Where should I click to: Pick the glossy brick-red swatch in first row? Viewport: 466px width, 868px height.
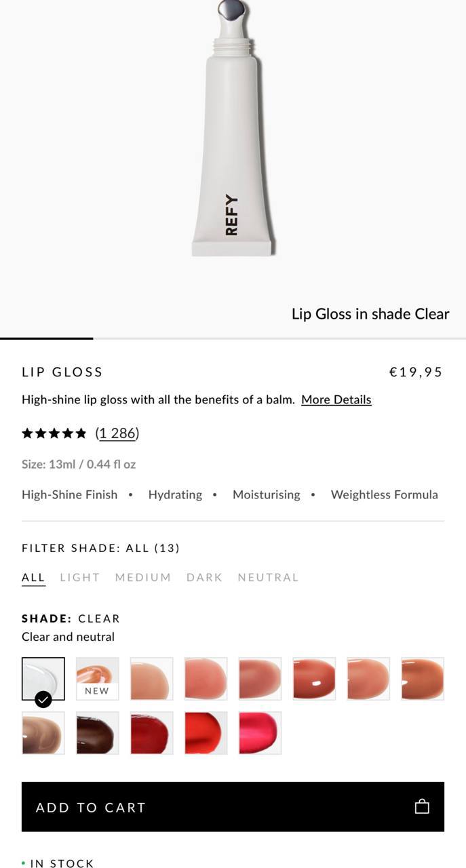coord(314,678)
